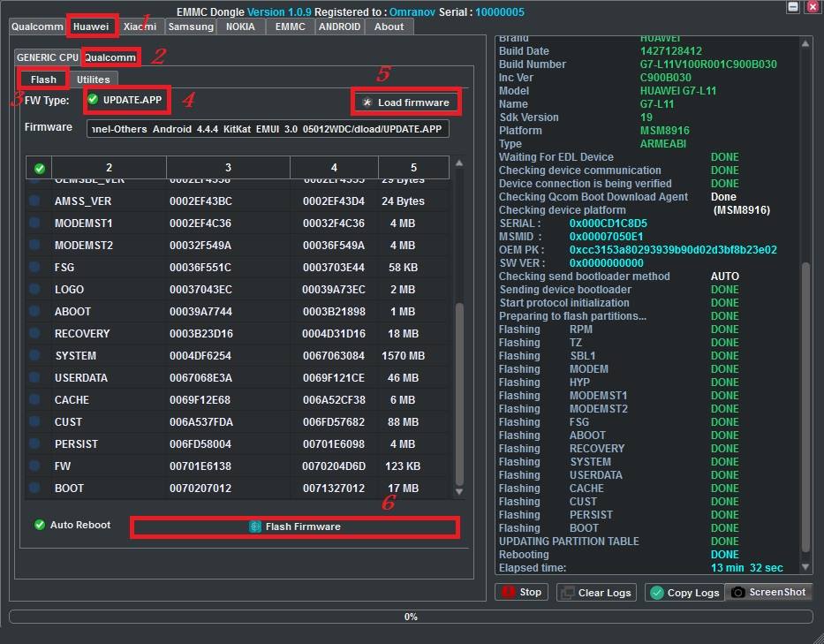824x644 pixels.
Task: Click log panel scroll up arrow
Action: [x=805, y=43]
